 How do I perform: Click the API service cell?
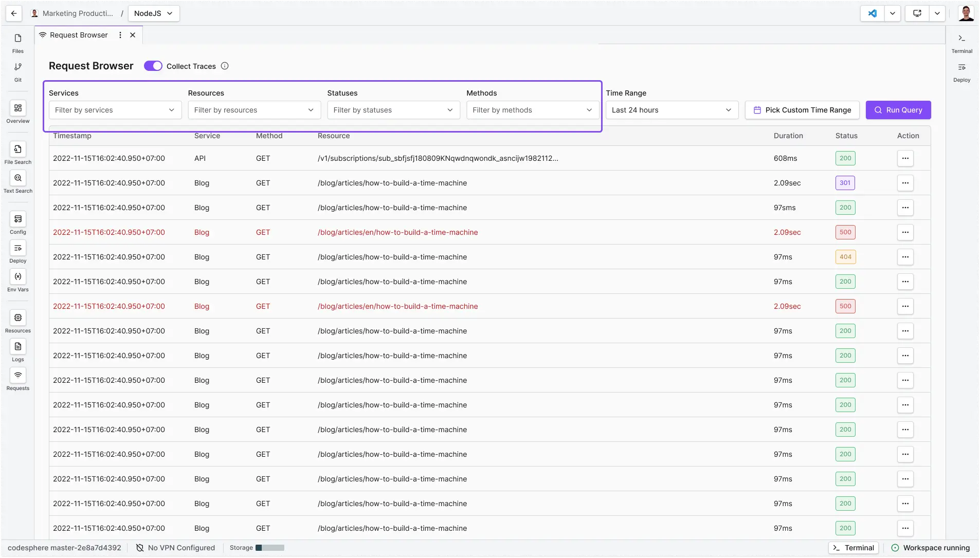(x=200, y=158)
